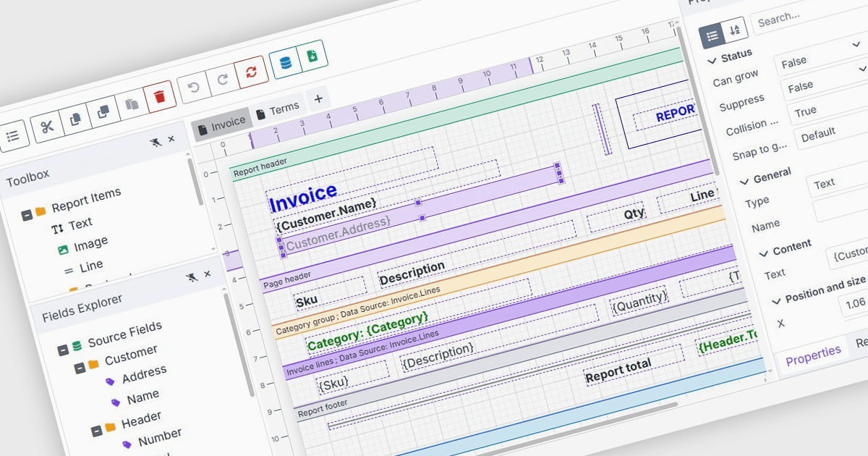The width and height of the screenshot is (868, 456).
Task: Switch properties to categorized view
Action: click(x=712, y=35)
